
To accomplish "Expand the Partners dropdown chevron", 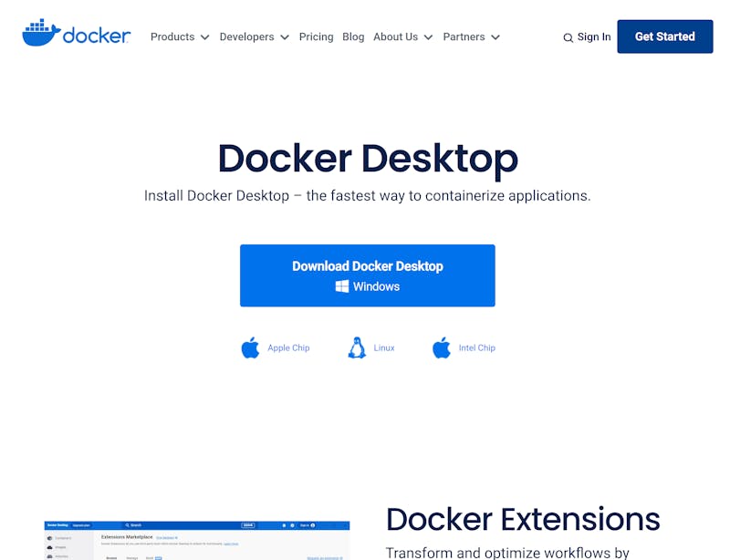I will [x=495, y=37].
